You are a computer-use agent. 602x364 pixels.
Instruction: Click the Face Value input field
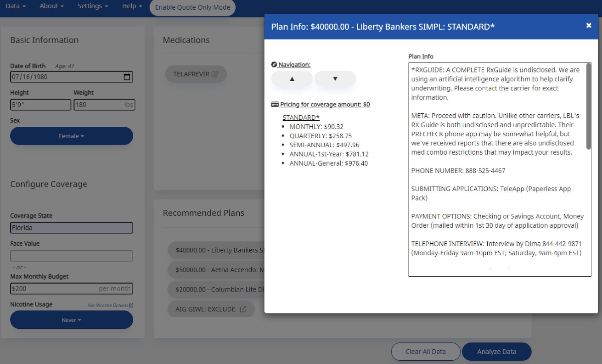(x=71, y=255)
